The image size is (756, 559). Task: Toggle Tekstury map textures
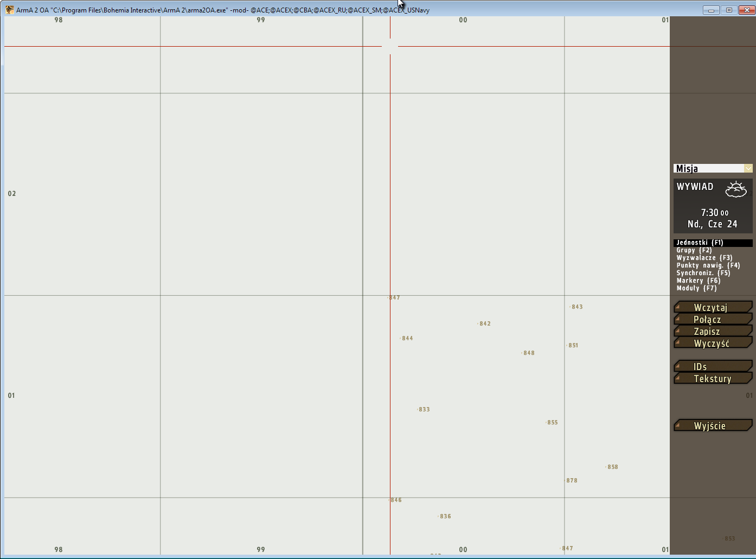tap(712, 379)
